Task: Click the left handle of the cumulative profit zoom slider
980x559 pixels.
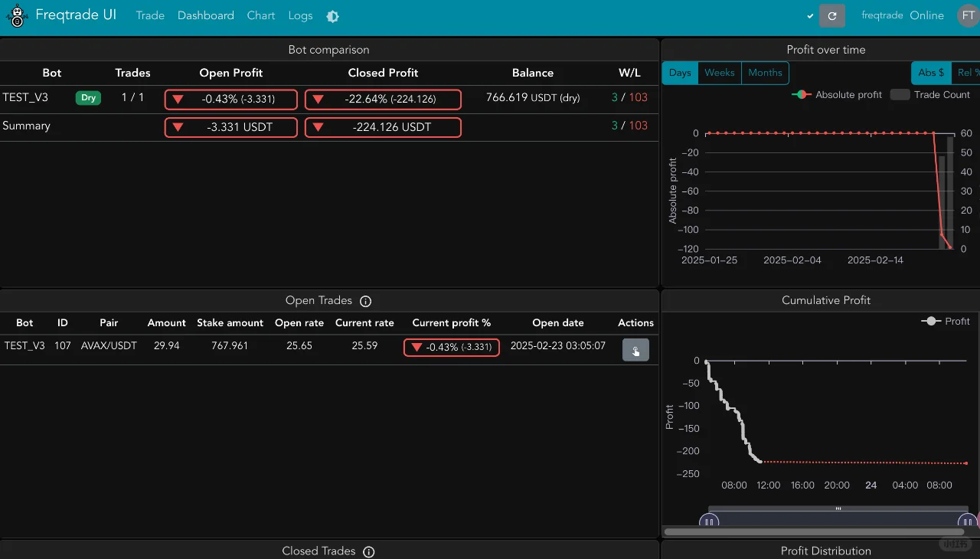Action: 709,522
